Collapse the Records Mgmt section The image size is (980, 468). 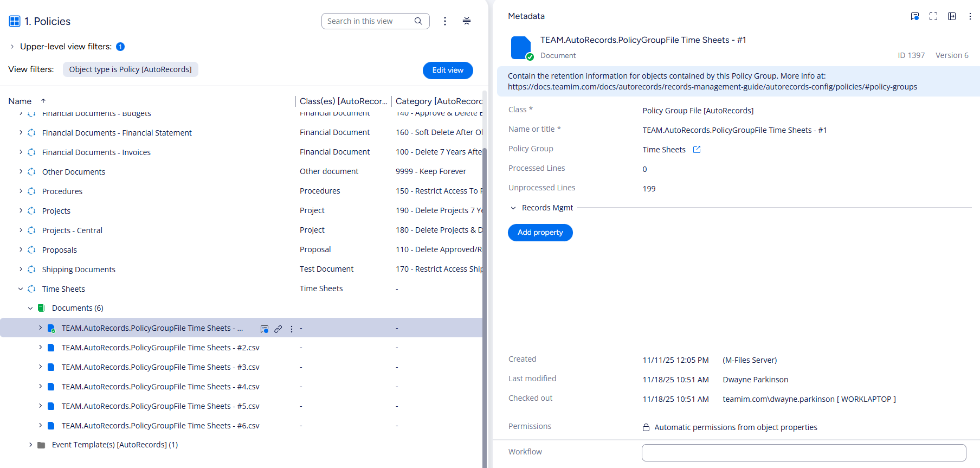pyautogui.click(x=513, y=208)
